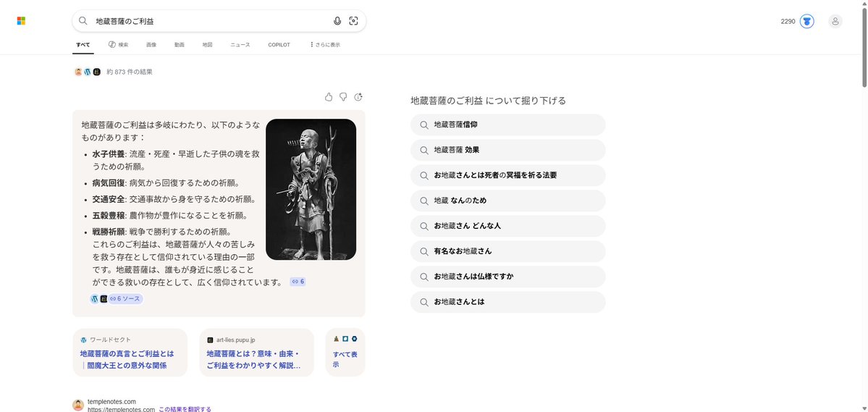This screenshot has width=868, height=412.
Task: Click the thumbs up feedback icon
Action: coord(329,97)
